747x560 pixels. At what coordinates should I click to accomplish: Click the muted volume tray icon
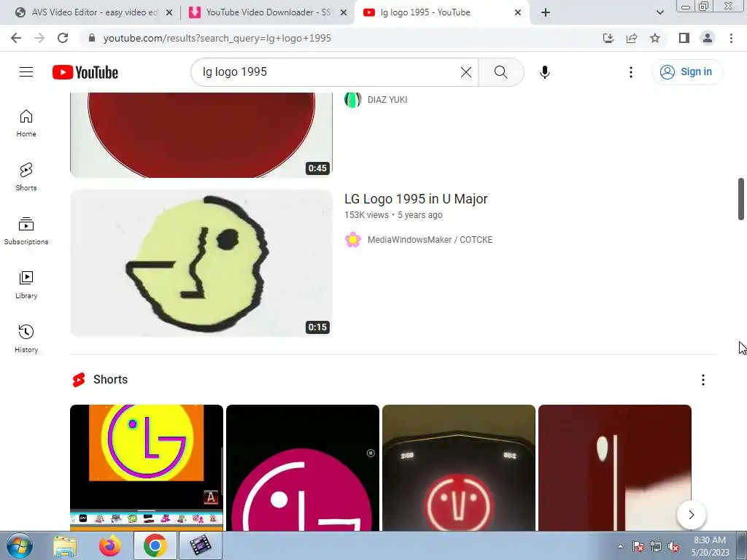click(x=673, y=546)
